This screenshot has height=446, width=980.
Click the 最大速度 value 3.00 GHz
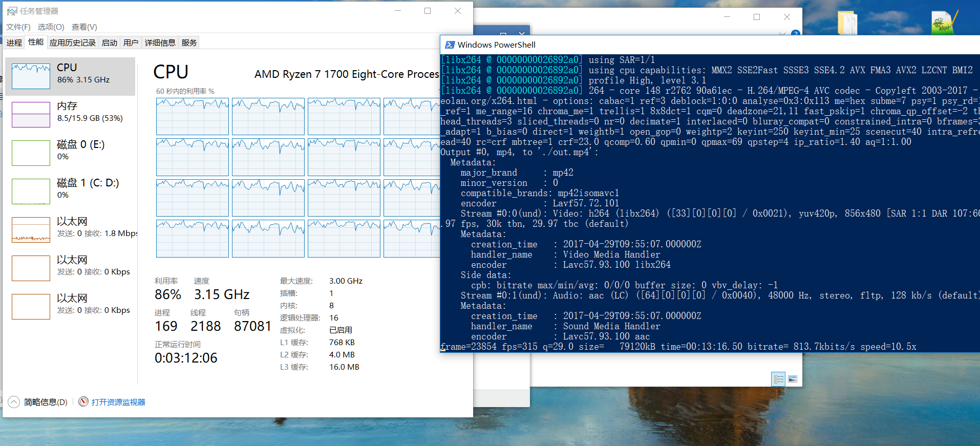(346, 281)
